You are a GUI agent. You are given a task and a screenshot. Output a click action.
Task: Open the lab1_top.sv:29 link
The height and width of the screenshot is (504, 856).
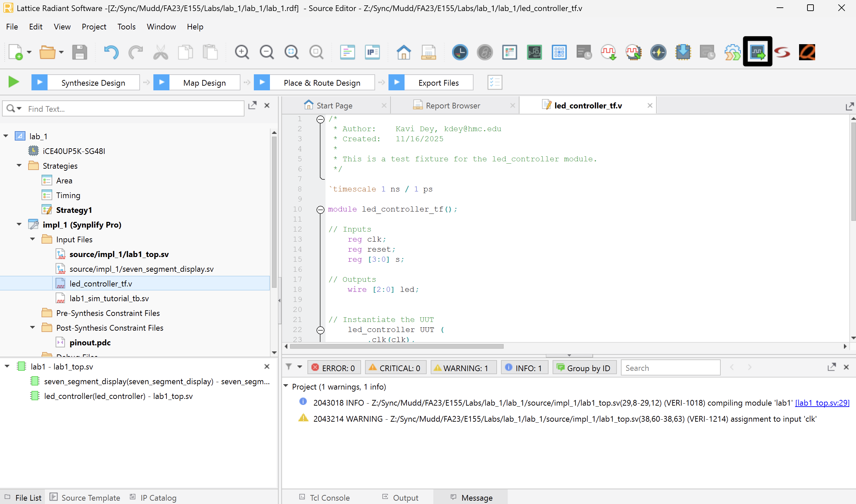(822, 403)
